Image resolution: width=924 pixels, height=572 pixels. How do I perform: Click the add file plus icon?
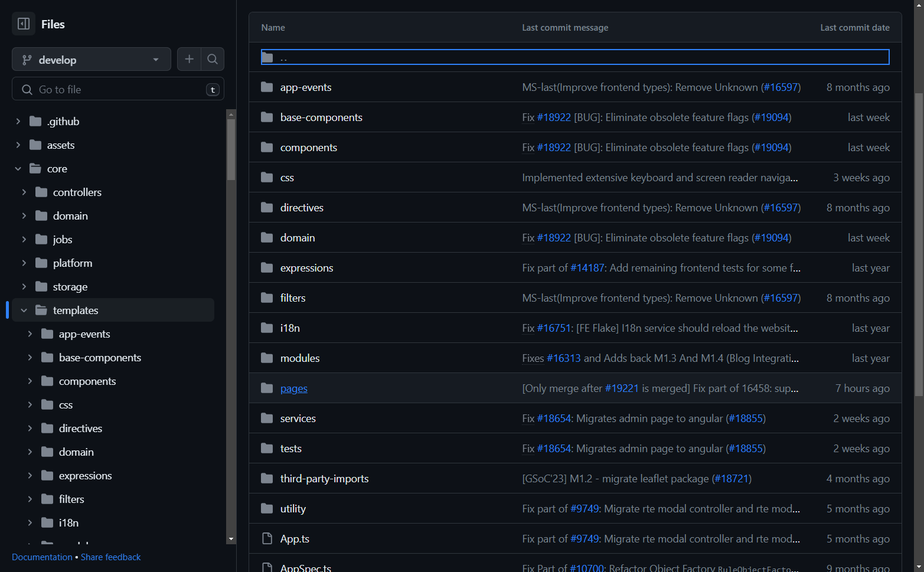pos(189,59)
